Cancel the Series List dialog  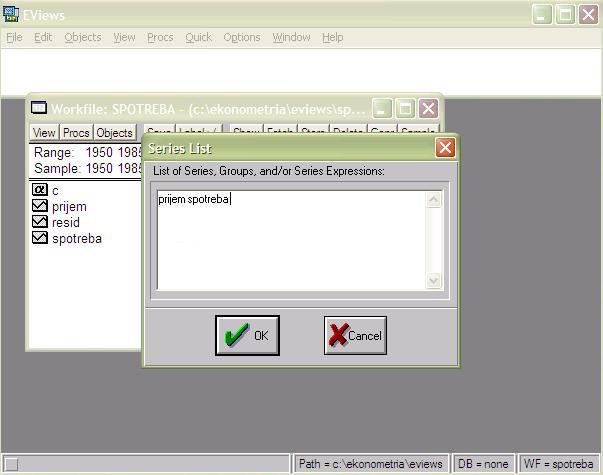tap(355, 336)
